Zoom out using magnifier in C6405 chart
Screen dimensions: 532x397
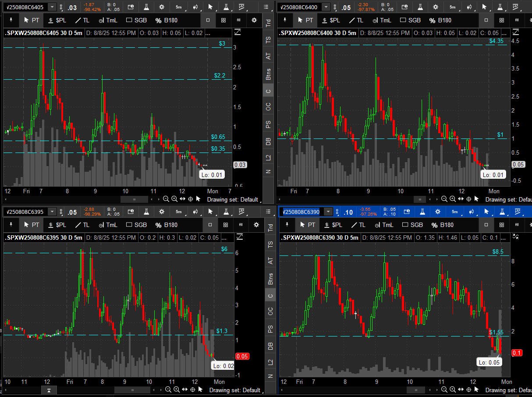coord(166,199)
